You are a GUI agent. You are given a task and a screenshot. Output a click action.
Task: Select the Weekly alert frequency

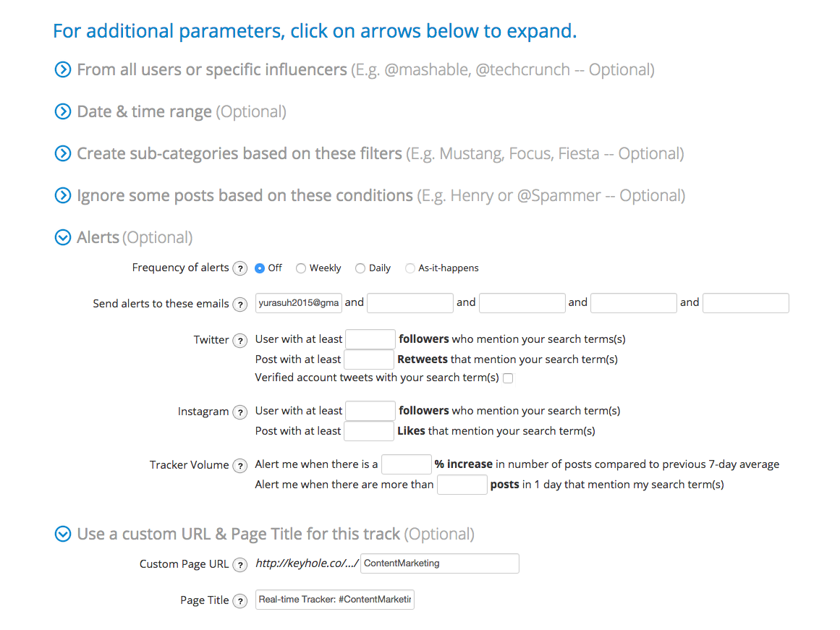pyautogui.click(x=301, y=268)
